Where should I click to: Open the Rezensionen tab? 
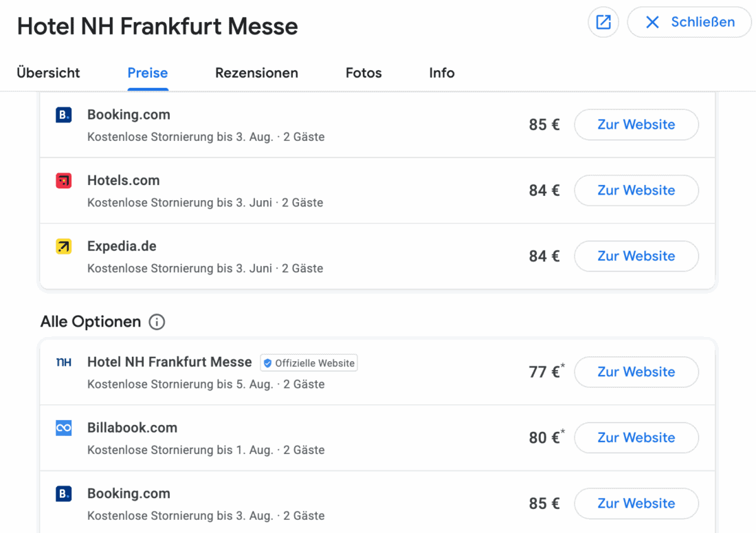click(x=256, y=73)
